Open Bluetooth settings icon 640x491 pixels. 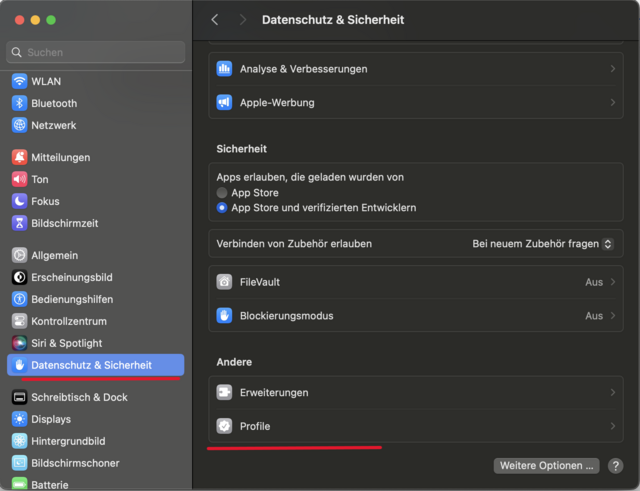tap(20, 103)
